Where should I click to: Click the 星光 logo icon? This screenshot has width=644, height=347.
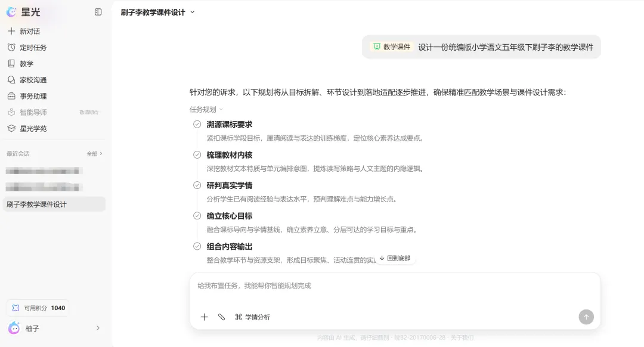11,12
